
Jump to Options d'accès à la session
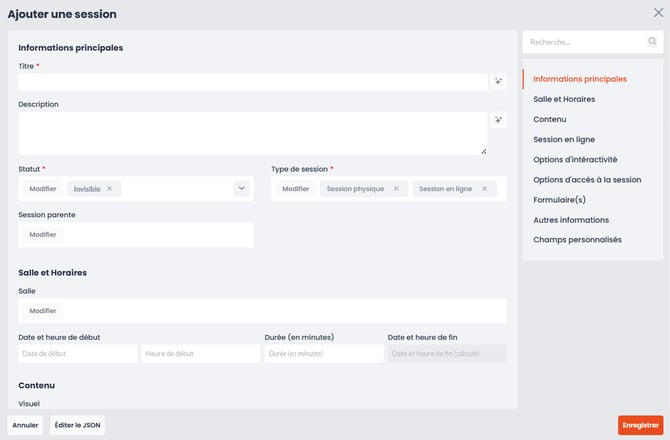pyautogui.click(x=587, y=180)
